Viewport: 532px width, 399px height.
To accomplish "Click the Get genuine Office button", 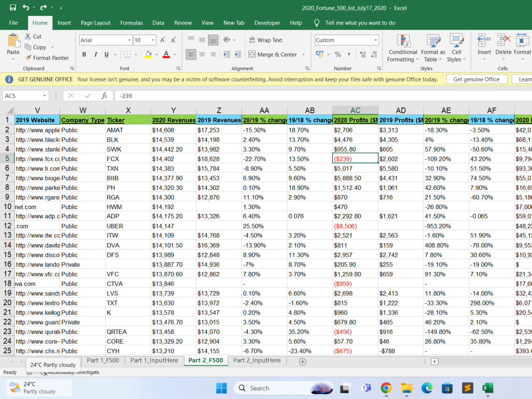I will [x=477, y=79].
